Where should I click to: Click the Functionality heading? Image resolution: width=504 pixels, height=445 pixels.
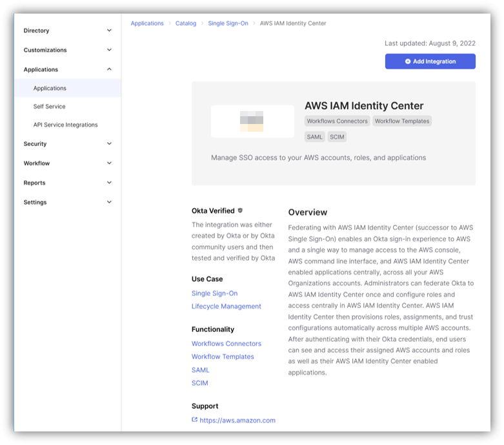click(x=213, y=329)
